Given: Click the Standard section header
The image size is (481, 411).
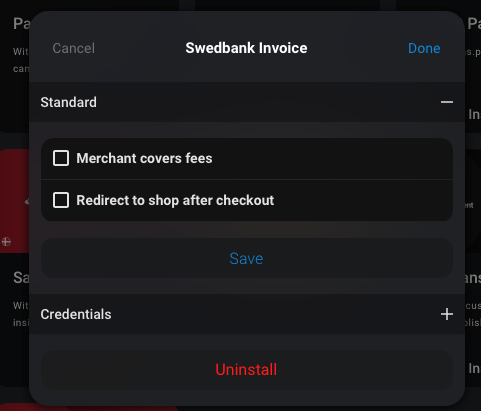Looking at the screenshot, I should pos(247,102).
